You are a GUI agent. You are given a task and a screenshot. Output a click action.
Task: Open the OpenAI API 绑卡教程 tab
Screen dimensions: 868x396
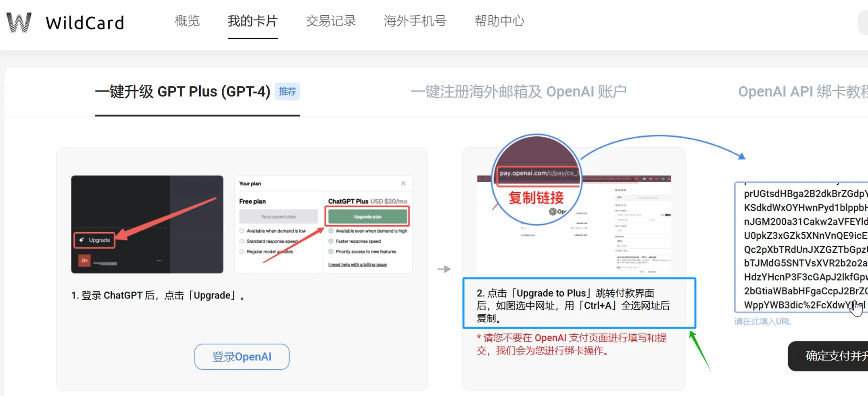803,92
